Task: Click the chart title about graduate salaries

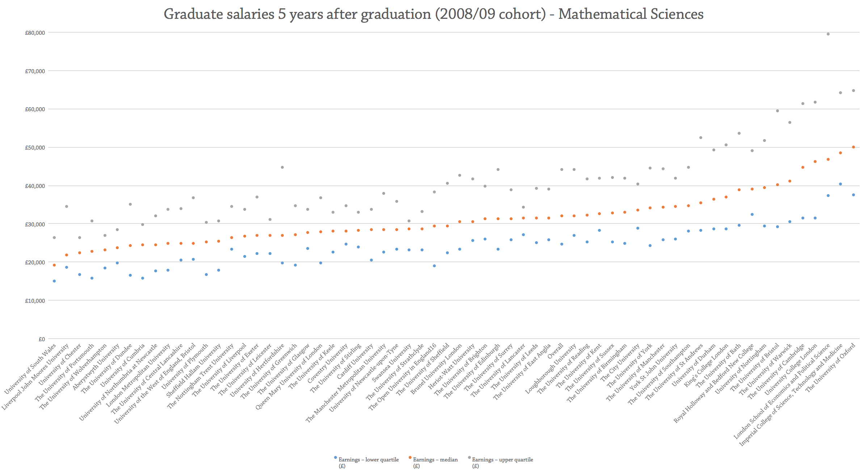Action: coord(434,14)
